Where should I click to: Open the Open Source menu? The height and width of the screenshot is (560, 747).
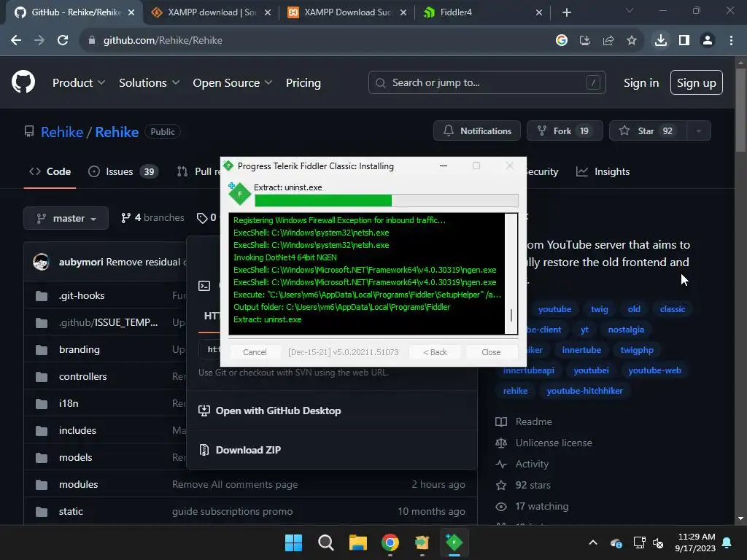point(233,83)
